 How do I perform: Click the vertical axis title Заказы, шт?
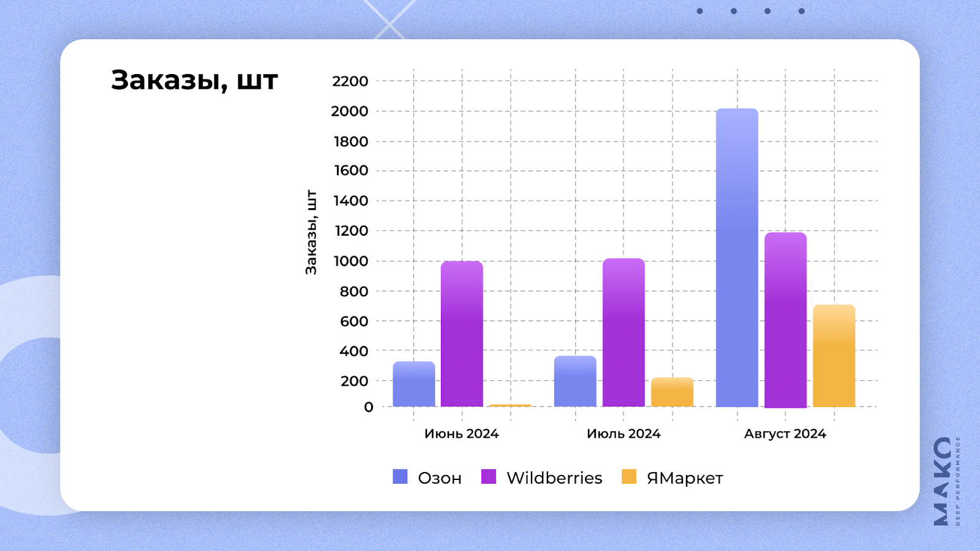pos(311,232)
